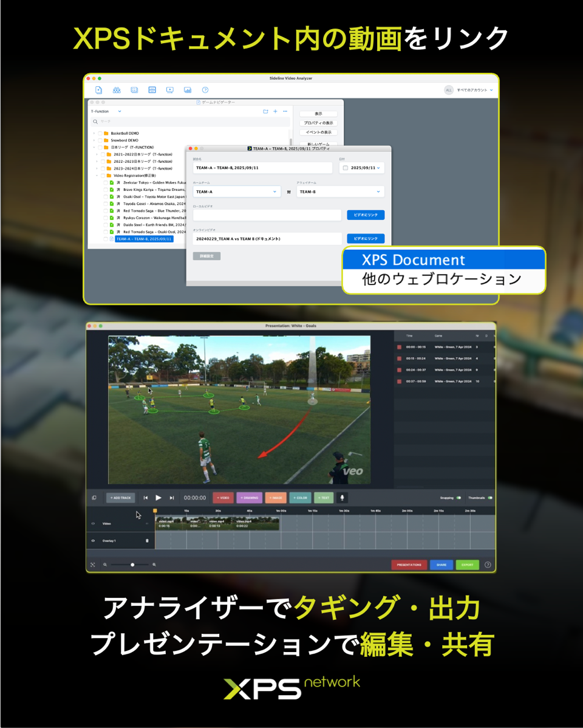Hide the Video track with eye icon
This screenshot has height=728, width=583.
[93, 523]
